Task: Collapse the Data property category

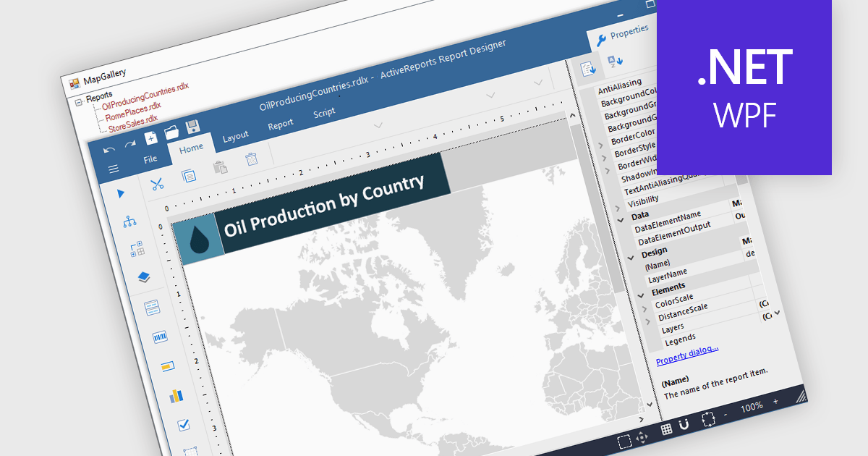Action: pos(620,219)
